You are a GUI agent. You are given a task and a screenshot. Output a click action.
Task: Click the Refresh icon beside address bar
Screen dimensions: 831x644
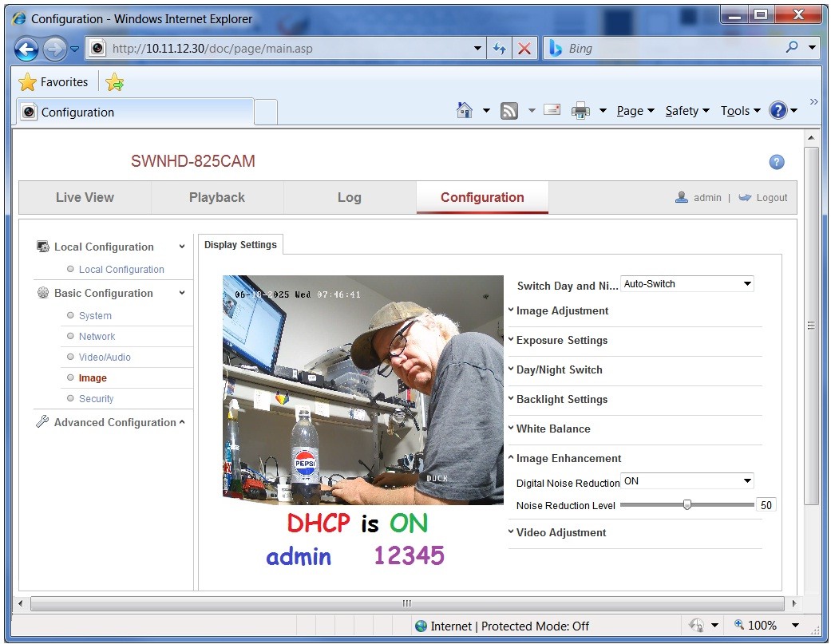click(x=499, y=49)
